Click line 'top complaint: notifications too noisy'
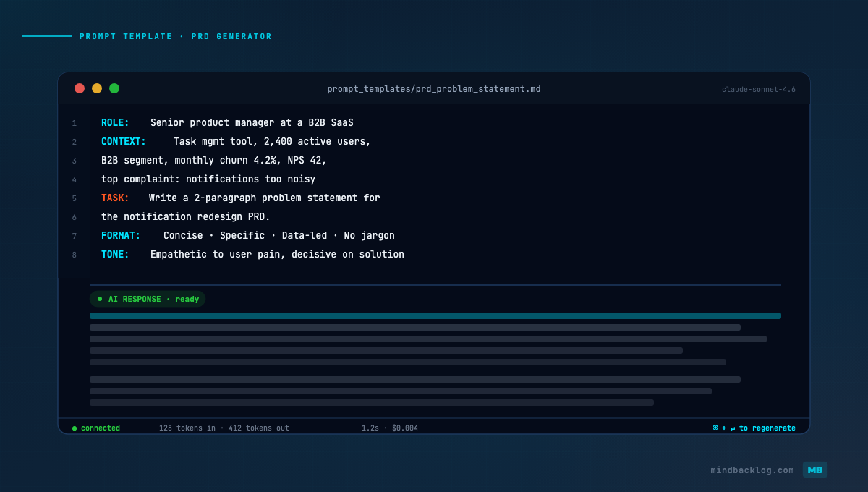The image size is (868, 492). coord(208,179)
